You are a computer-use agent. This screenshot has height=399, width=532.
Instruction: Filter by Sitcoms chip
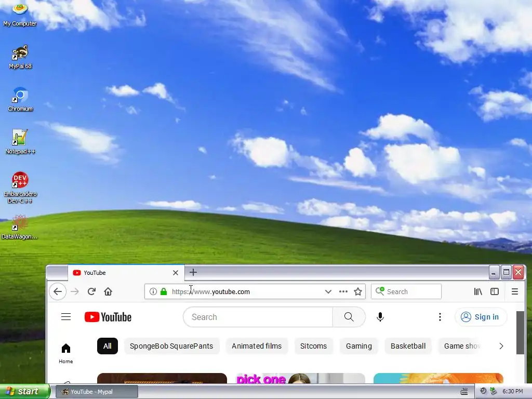point(313,346)
